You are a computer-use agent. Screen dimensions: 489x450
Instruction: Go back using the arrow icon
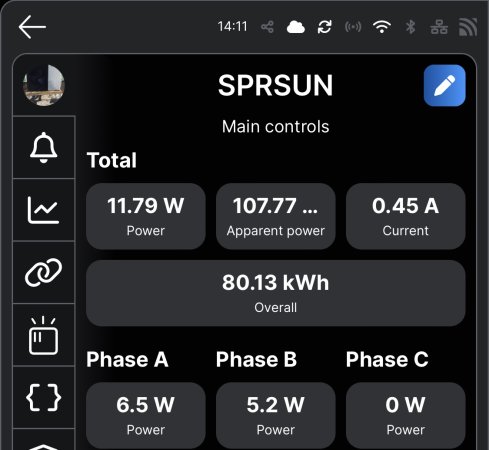point(32,27)
